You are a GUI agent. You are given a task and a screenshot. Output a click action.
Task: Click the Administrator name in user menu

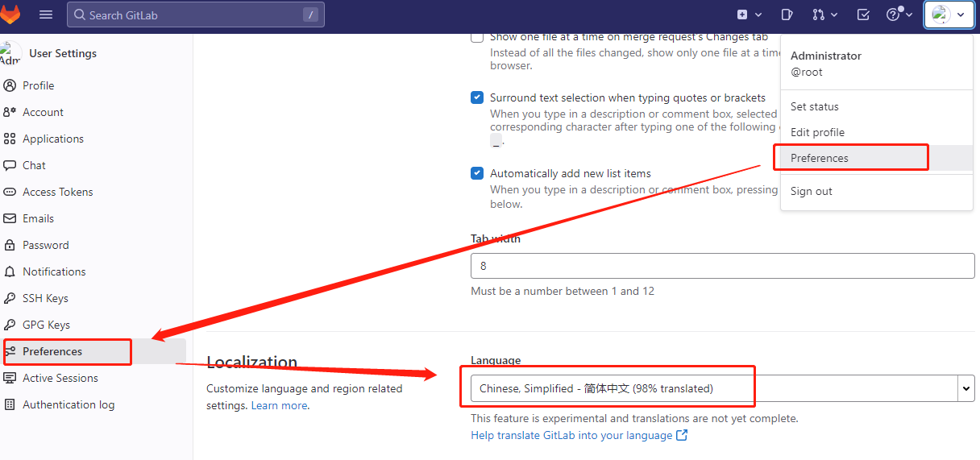point(826,56)
